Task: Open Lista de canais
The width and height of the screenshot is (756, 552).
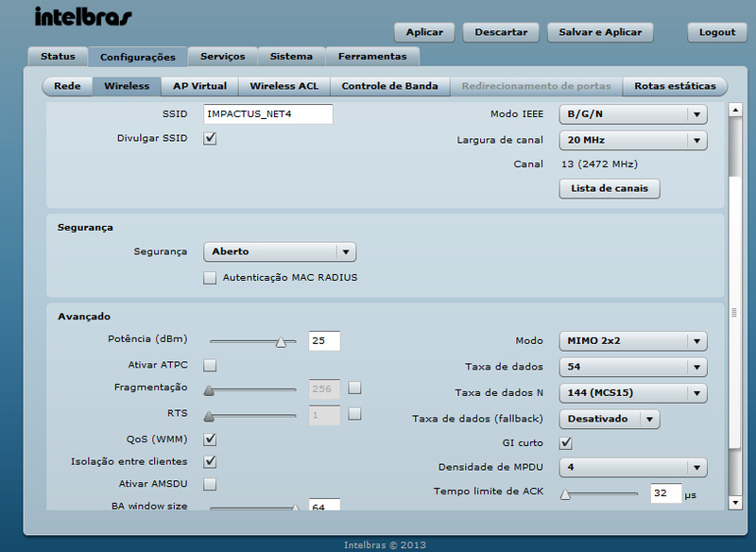Action: tap(610, 188)
